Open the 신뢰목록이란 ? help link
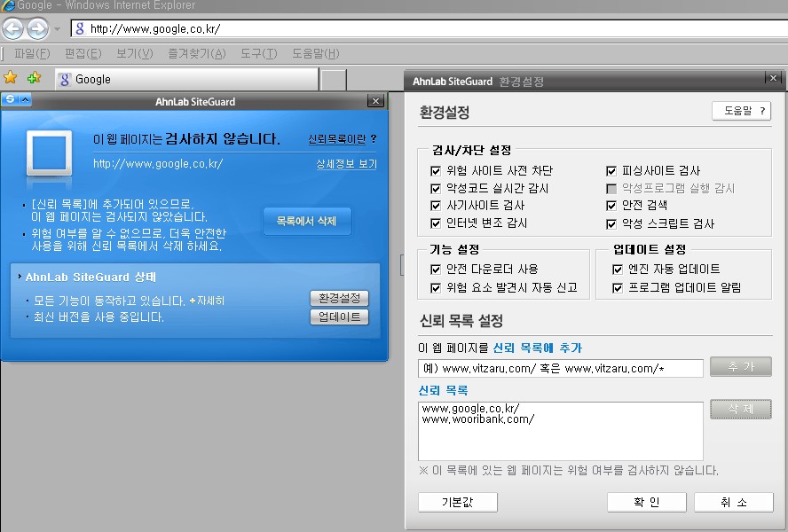 coord(342,139)
